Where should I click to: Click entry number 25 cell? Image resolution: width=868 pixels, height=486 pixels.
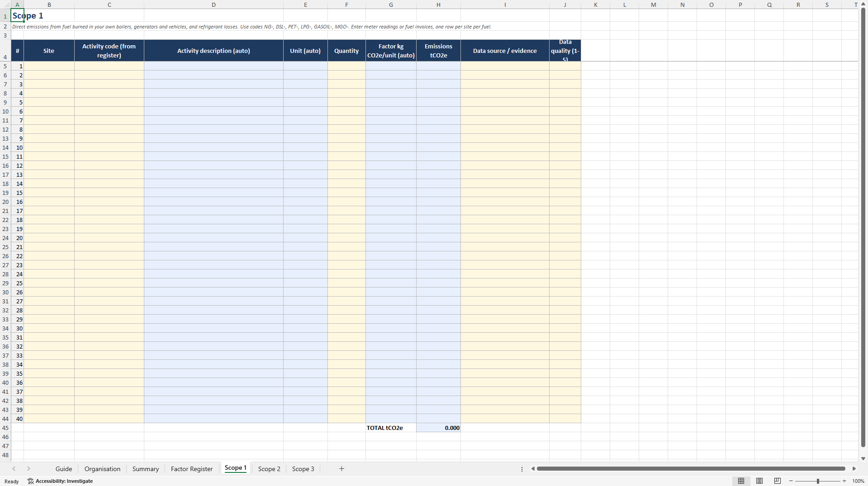point(17,283)
